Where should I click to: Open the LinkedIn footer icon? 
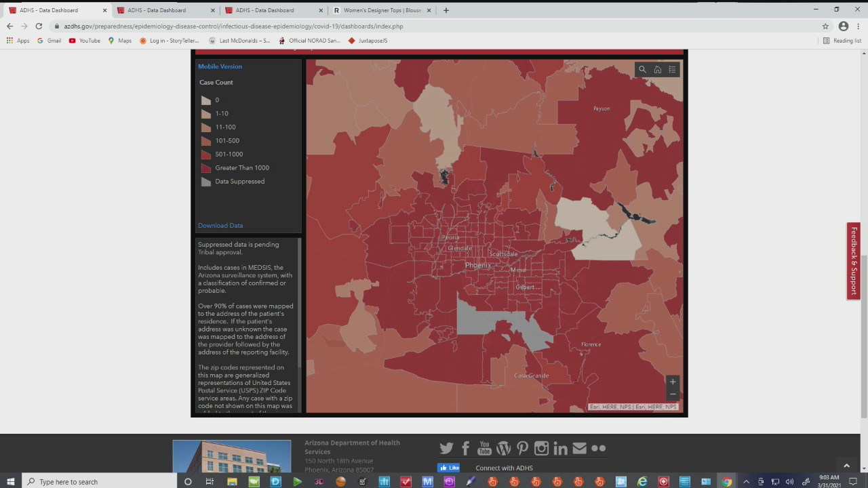pyautogui.click(x=560, y=448)
